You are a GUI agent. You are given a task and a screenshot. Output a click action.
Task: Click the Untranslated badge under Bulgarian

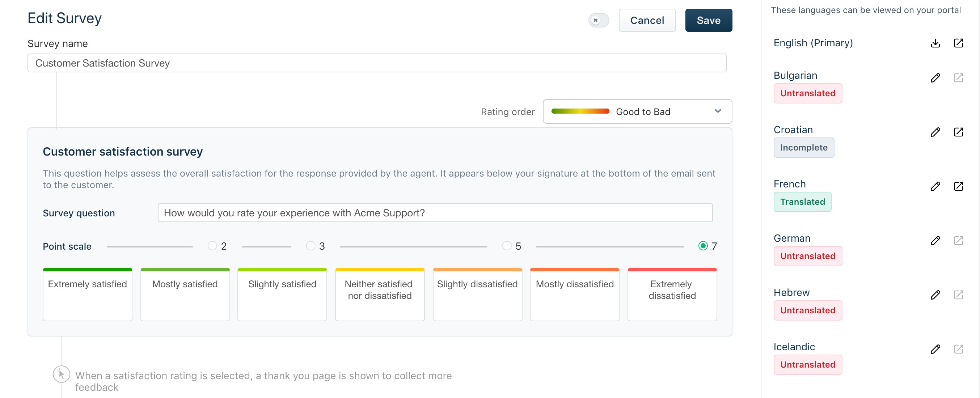point(808,93)
